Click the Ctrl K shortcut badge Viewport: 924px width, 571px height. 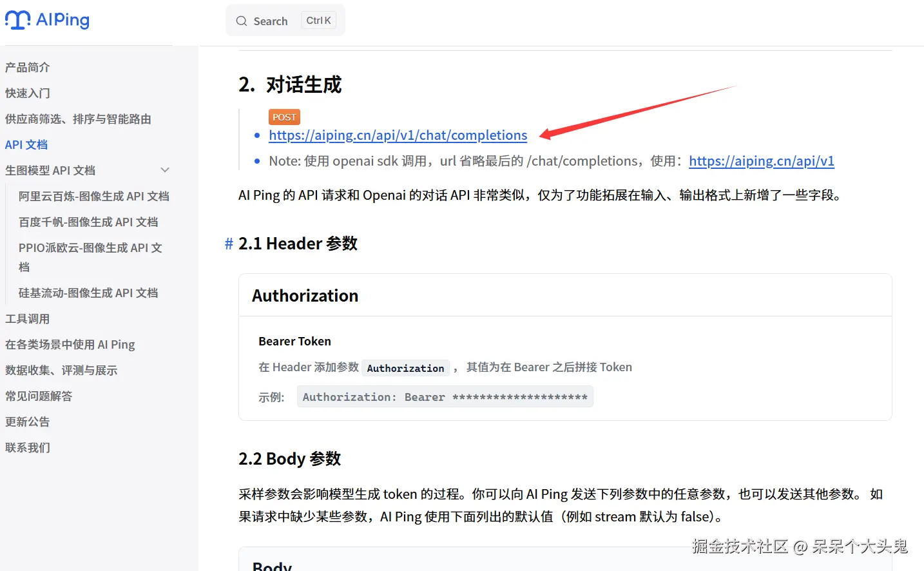[x=318, y=21]
